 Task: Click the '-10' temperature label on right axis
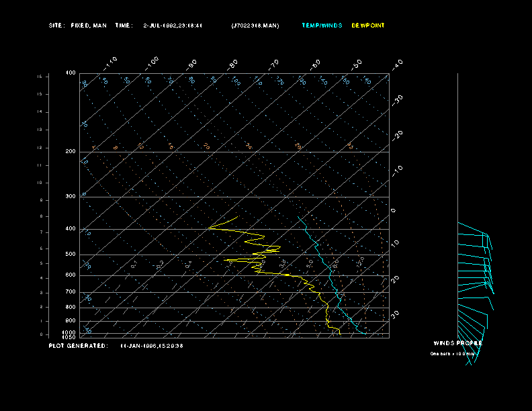(x=397, y=171)
